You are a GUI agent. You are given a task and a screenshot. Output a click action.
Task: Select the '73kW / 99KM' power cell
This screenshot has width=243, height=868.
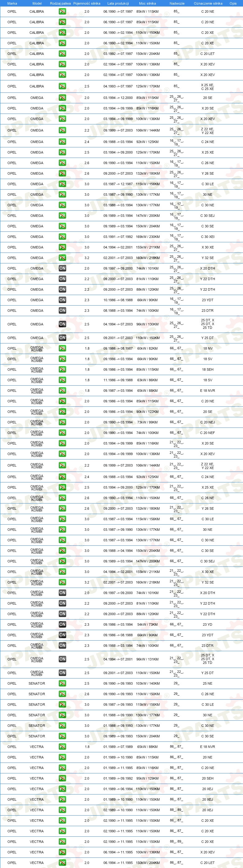[148, 422]
